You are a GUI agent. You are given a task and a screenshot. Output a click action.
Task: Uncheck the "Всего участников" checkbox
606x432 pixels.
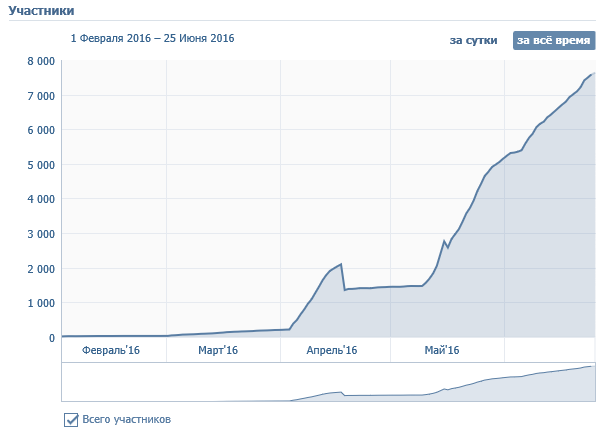point(71,419)
